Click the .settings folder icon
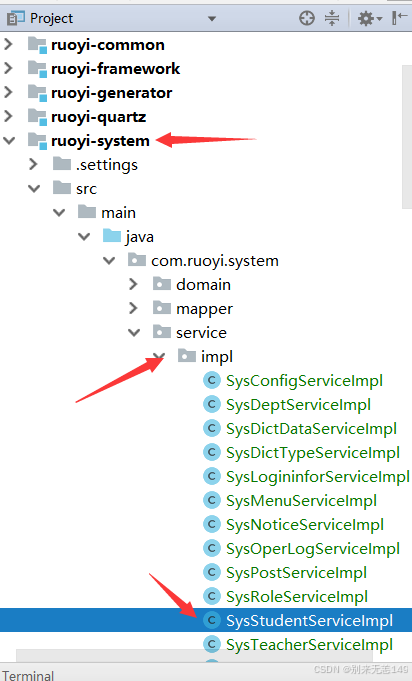Screen dimensions: 412x681 point(62,164)
